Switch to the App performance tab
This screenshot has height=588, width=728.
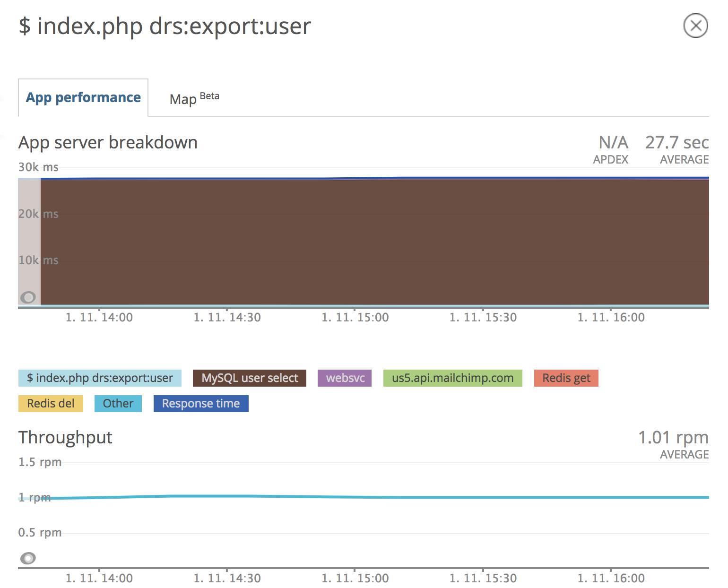[83, 97]
